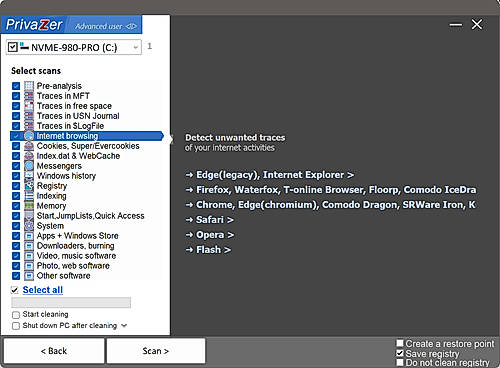Open Advanced user mode selector
This screenshot has height=368, width=500.
(105, 26)
